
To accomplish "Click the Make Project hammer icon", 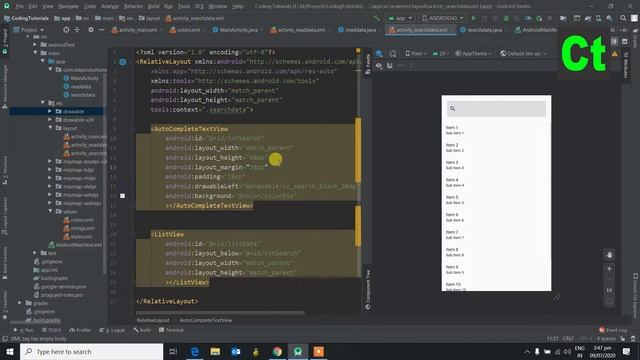I will (x=376, y=18).
